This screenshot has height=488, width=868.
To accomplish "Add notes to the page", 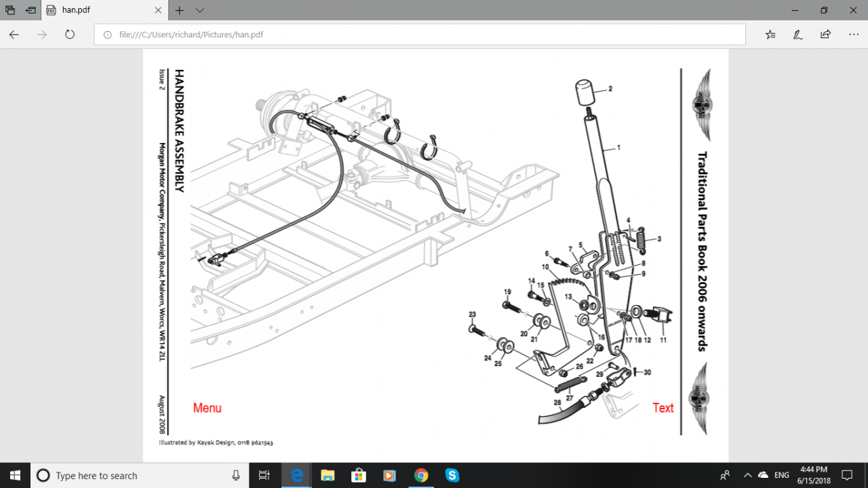I will (798, 35).
